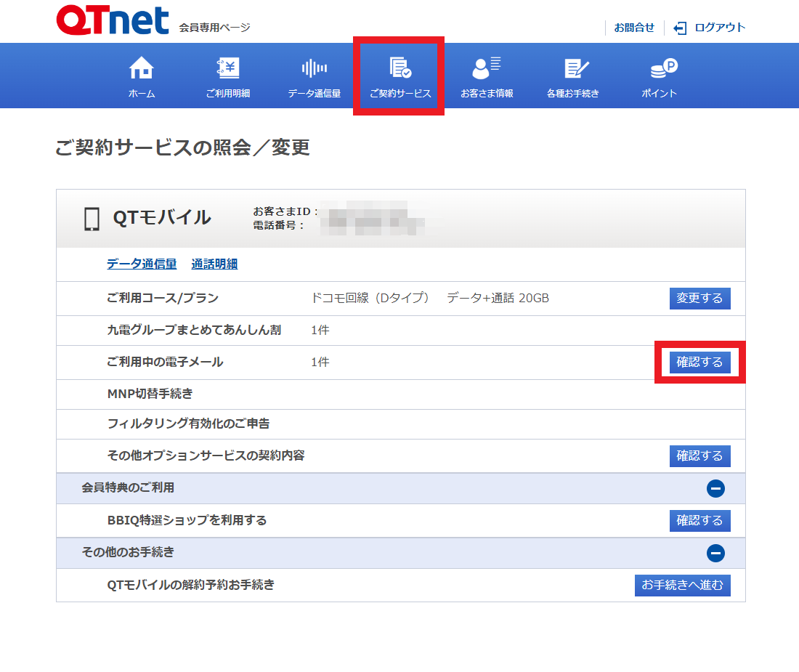Click the QTモバイル phone icon
799x672 pixels.
[x=92, y=219]
